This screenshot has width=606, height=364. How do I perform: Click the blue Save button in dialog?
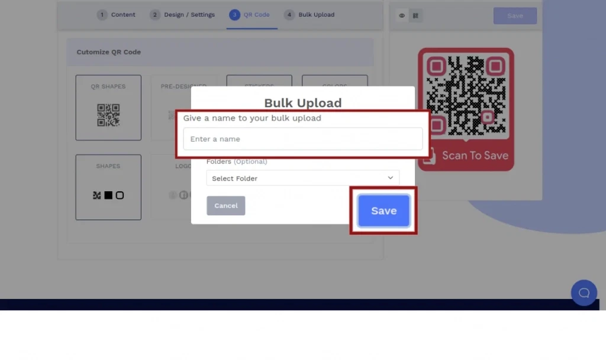tap(383, 211)
